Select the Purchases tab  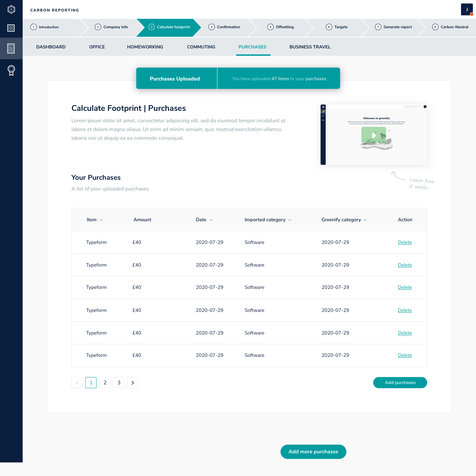click(252, 47)
